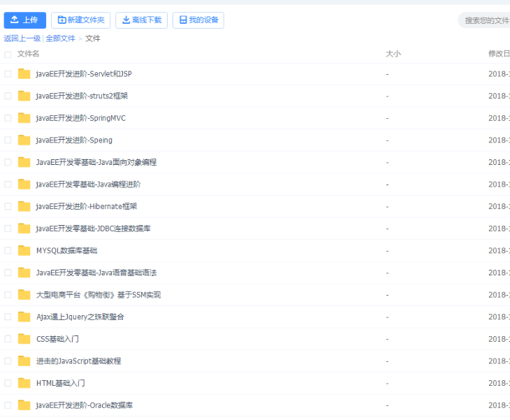This screenshot has height=420, width=510.
Task: Click folder icon of struts2框架 row
Action: pos(24,96)
